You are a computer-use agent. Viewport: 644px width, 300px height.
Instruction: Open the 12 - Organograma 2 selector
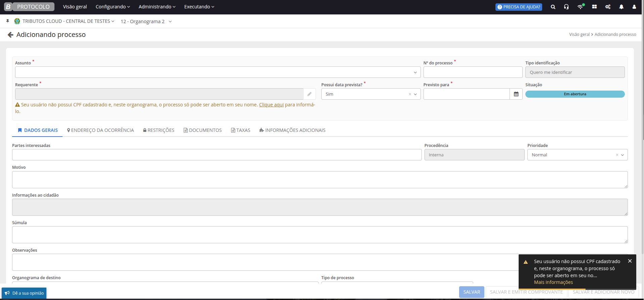point(146,21)
